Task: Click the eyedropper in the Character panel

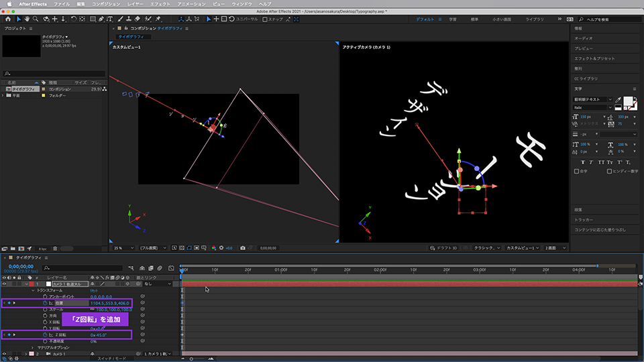Action: pyautogui.click(x=618, y=99)
